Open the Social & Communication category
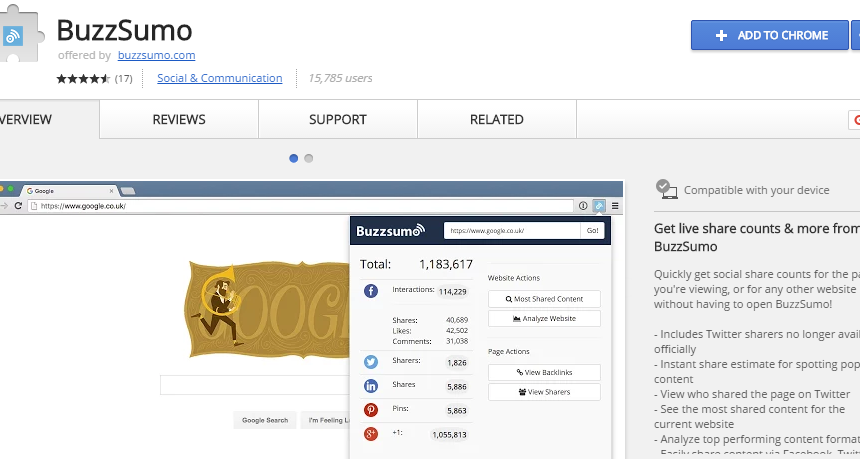The width and height of the screenshot is (860, 459). pos(219,78)
